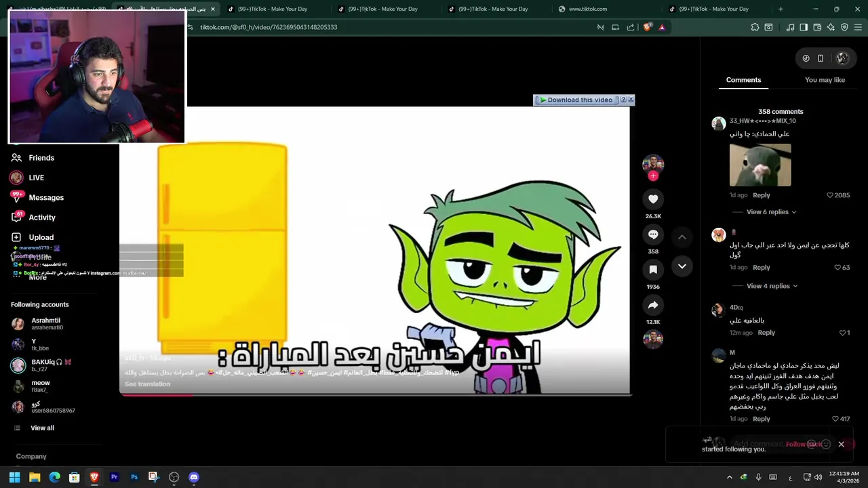The width and height of the screenshot is (868, 488).
Task: Open the user6860758967 following account
Action: [53, 407]
